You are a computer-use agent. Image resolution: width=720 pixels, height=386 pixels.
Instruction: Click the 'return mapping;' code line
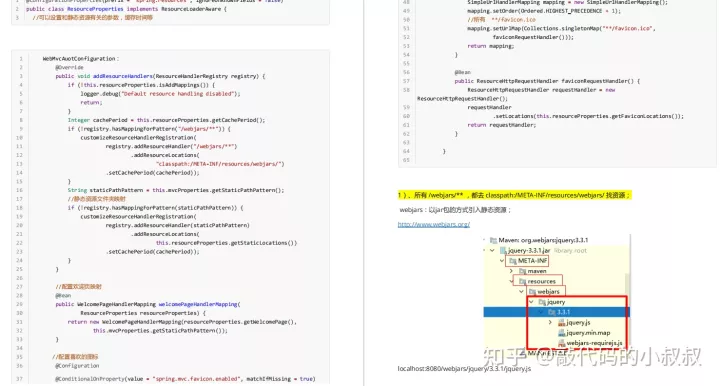coord(490,46)
